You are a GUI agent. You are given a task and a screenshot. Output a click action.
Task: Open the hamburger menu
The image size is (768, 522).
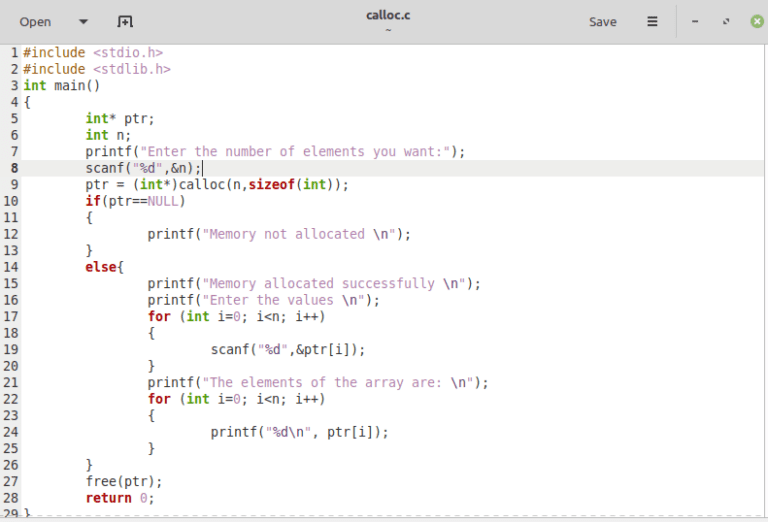[x=652, y=22]
